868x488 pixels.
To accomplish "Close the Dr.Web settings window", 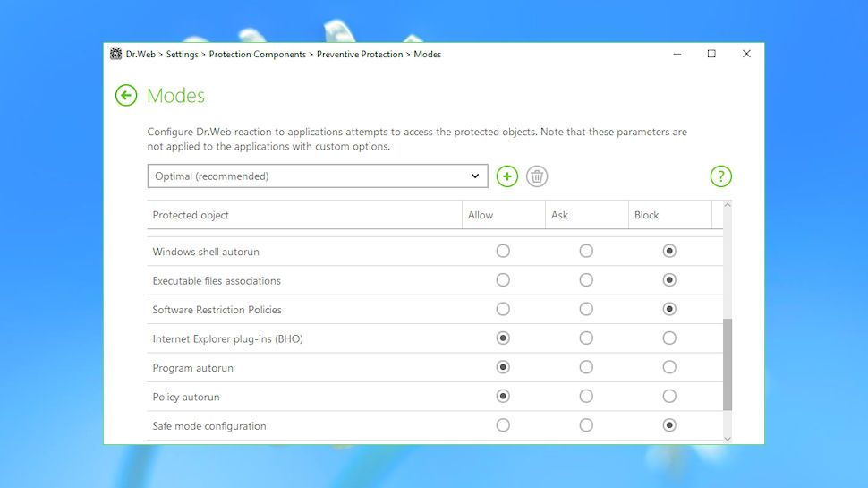I will pyautogui.click(x=746, y=54).
